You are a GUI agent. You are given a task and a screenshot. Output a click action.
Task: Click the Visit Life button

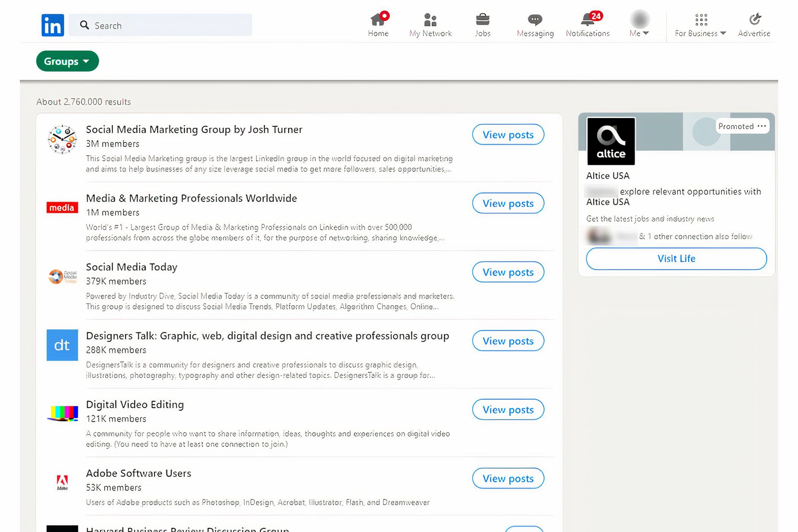tap(676, 259)
